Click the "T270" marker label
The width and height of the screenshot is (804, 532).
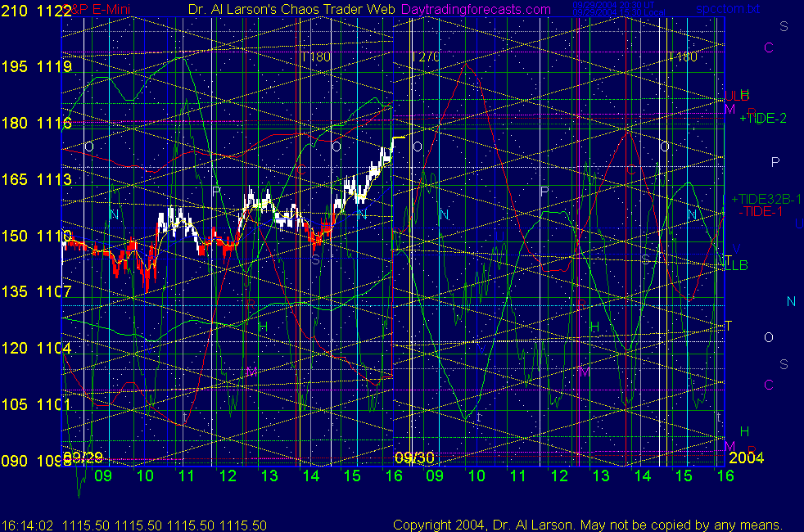pyautogui.click(x=425, y=57)
